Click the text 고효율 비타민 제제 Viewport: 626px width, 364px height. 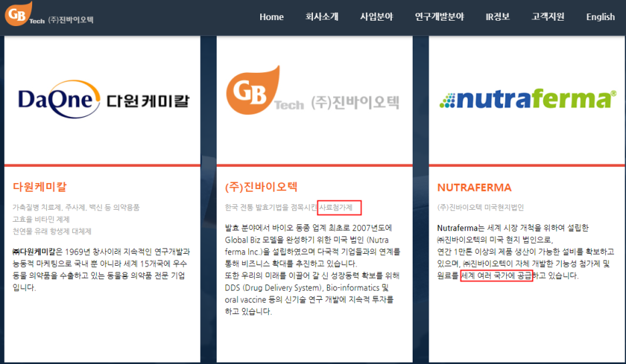pos(41,219)
